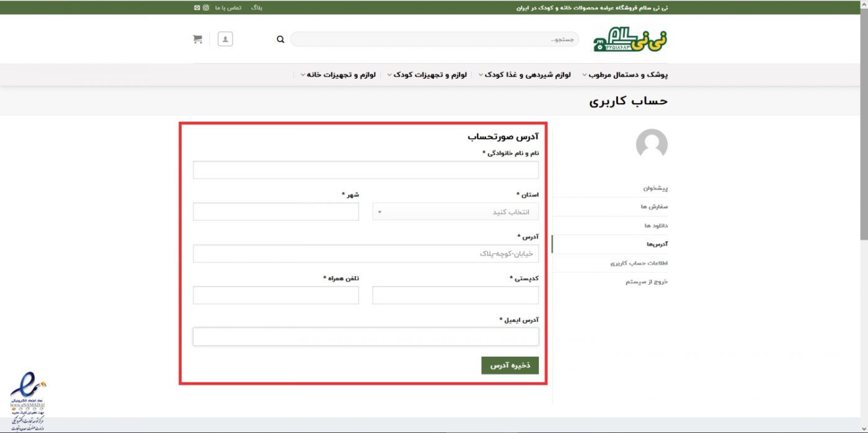Click the eNAMAD trust badge

[27, 399]
